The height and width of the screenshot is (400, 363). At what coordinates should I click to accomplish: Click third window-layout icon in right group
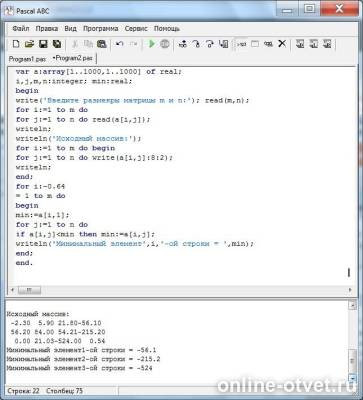pos(327,44)
